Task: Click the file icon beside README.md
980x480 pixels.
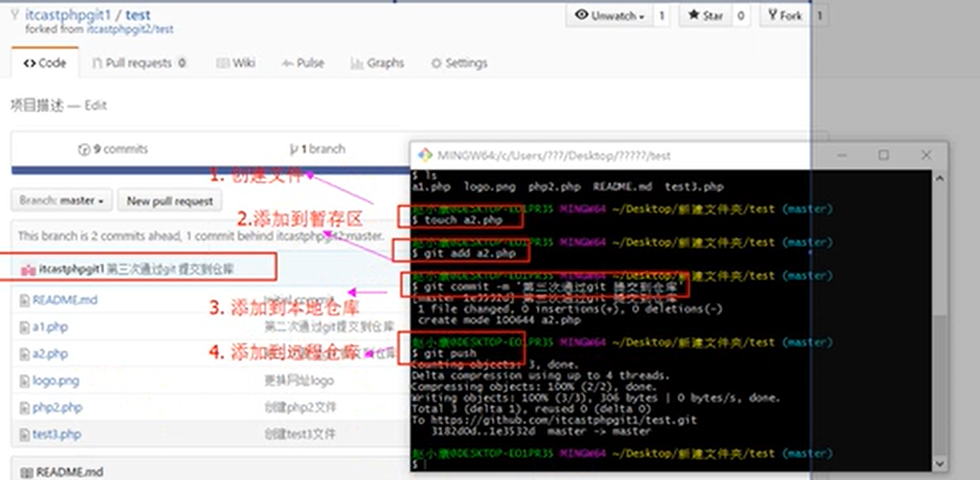Action: pos(24,300)
